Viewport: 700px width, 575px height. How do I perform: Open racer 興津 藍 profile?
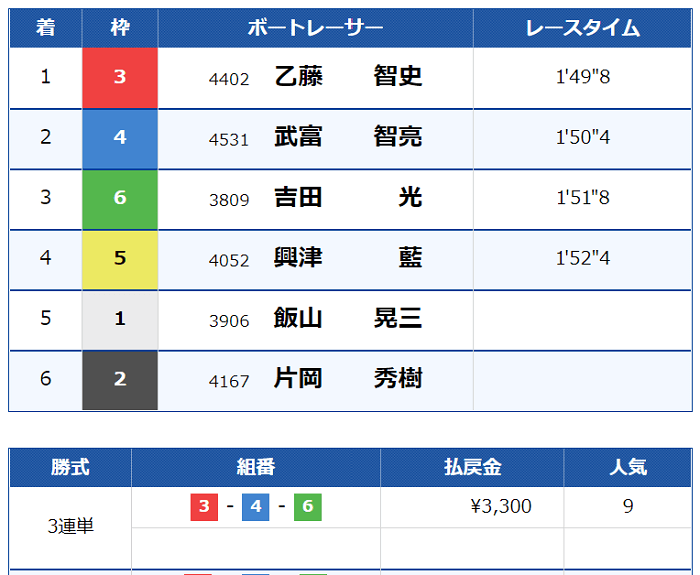pyautogui.click(x=348, y=258)
